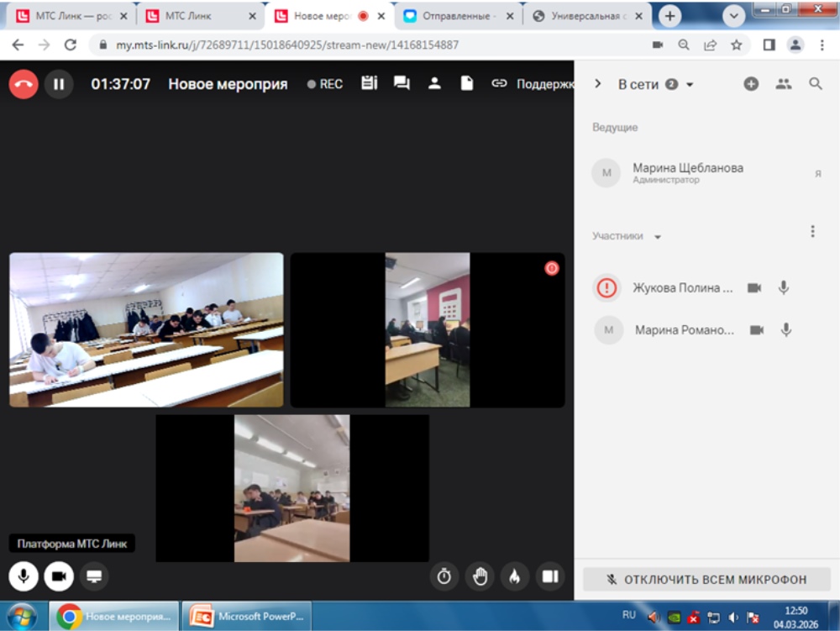Click 'Отключить всем микрофон' button
This screenshot has height=631, width=840.
coord(706,579)
